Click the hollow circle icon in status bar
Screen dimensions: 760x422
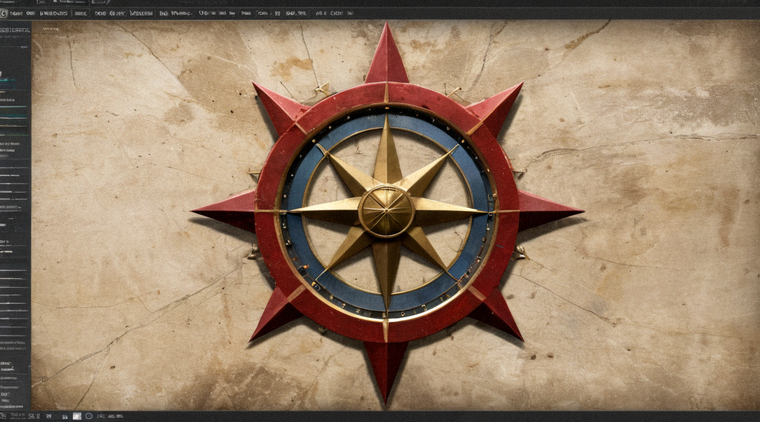89,416
